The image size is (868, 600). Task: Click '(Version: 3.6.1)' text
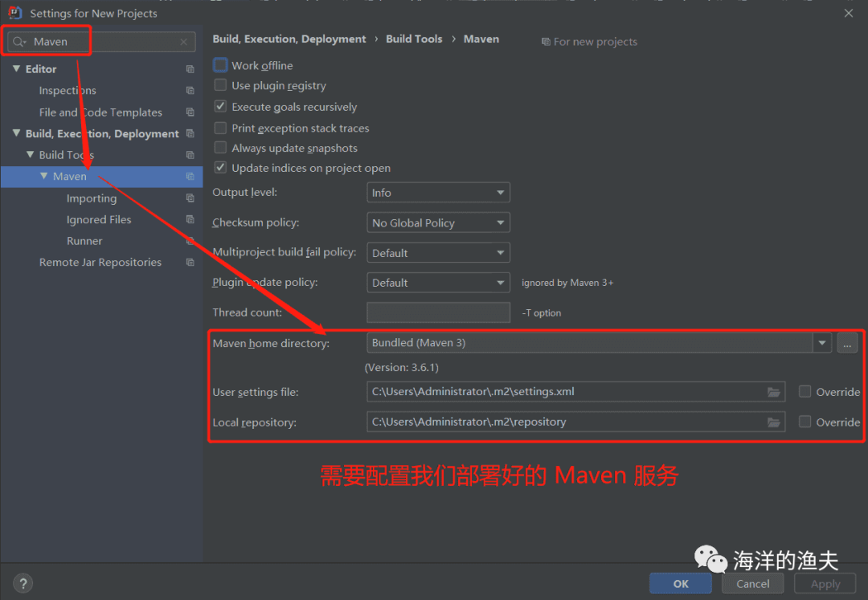pyautogui.click(x=401, y=368)
